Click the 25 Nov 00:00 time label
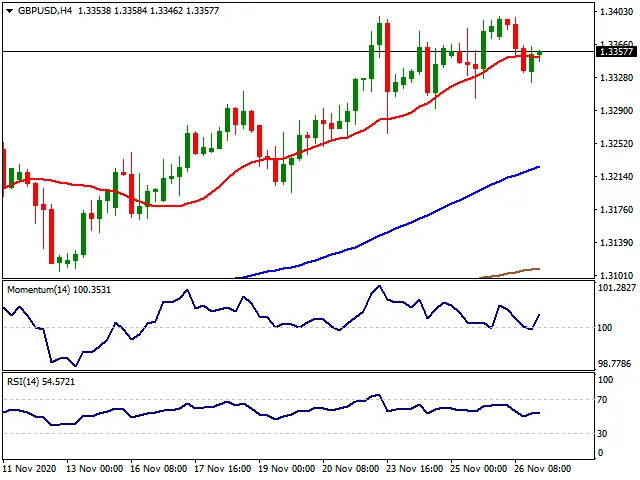Screen dimensions: 640x480 pos(479,469)
